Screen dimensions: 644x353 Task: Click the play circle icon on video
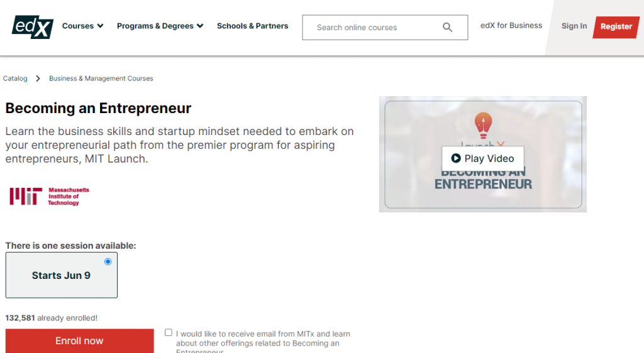pyautogui.click(x=456, y=158)
